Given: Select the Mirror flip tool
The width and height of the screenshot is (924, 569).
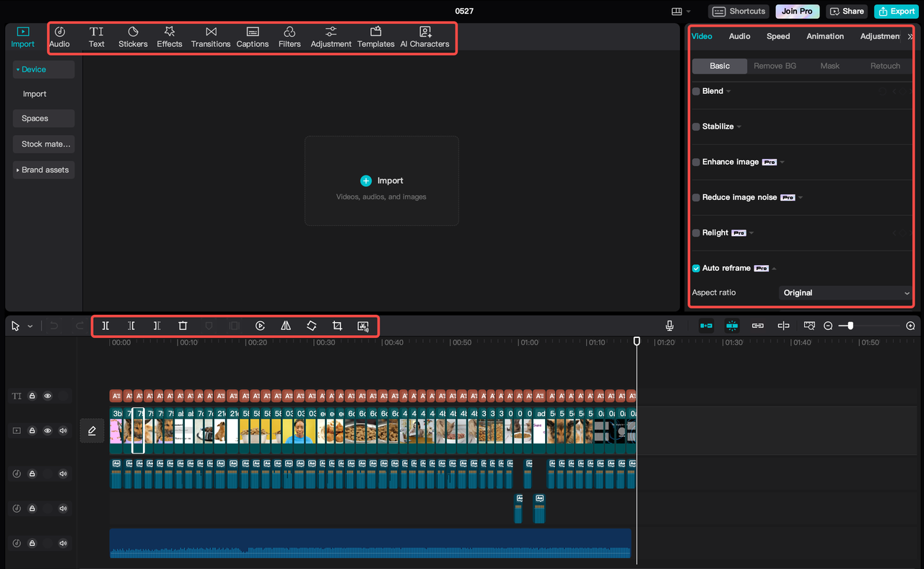Looking at the screenshot, I should click(285, 326).
